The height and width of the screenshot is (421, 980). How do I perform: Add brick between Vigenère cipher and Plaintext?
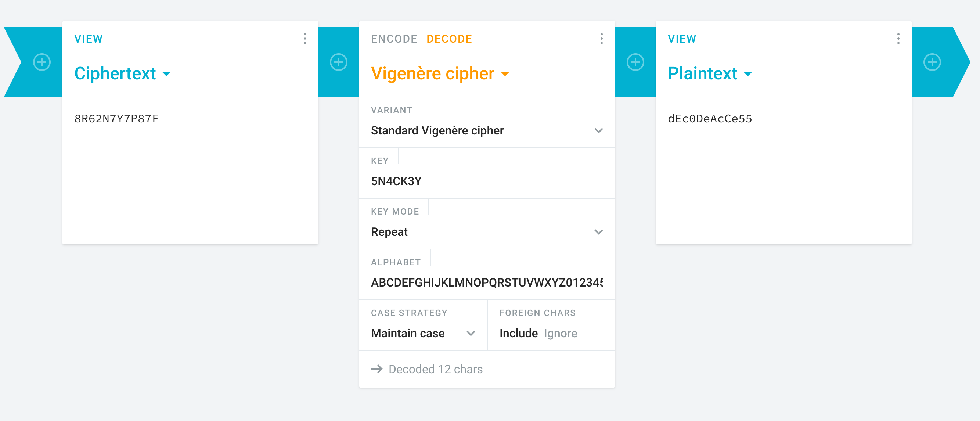click(635, 62)
